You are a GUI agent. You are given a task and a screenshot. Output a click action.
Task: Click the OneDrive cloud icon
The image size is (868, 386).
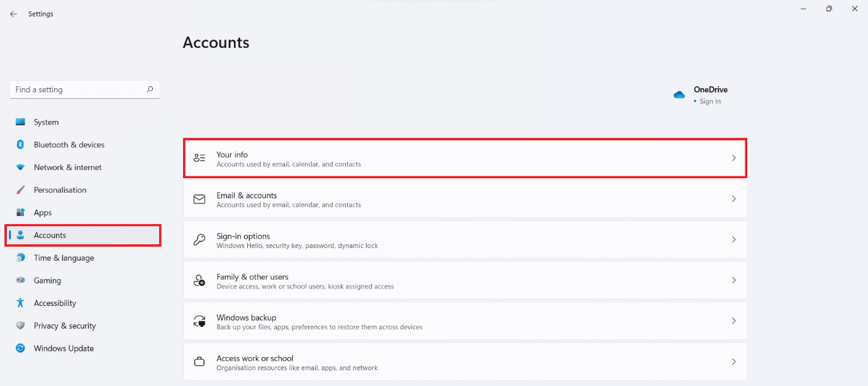pos(679,95)
